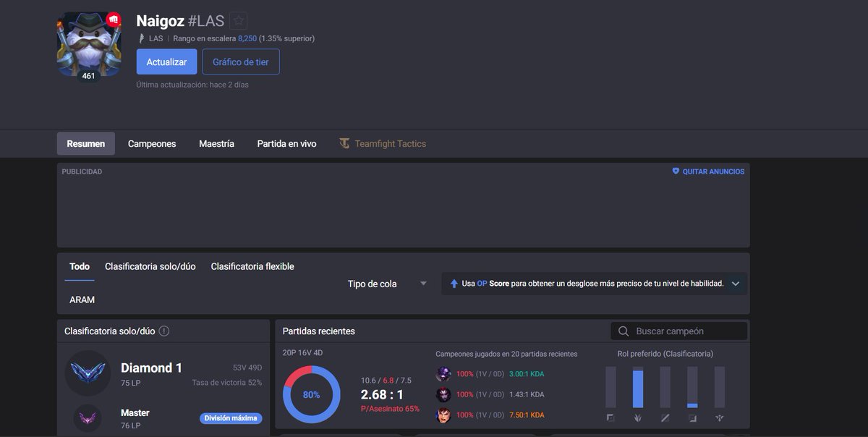Click the champion icon with 1.43:1 KDA
This screenshot has width=868, height=437.
(443, 394)
